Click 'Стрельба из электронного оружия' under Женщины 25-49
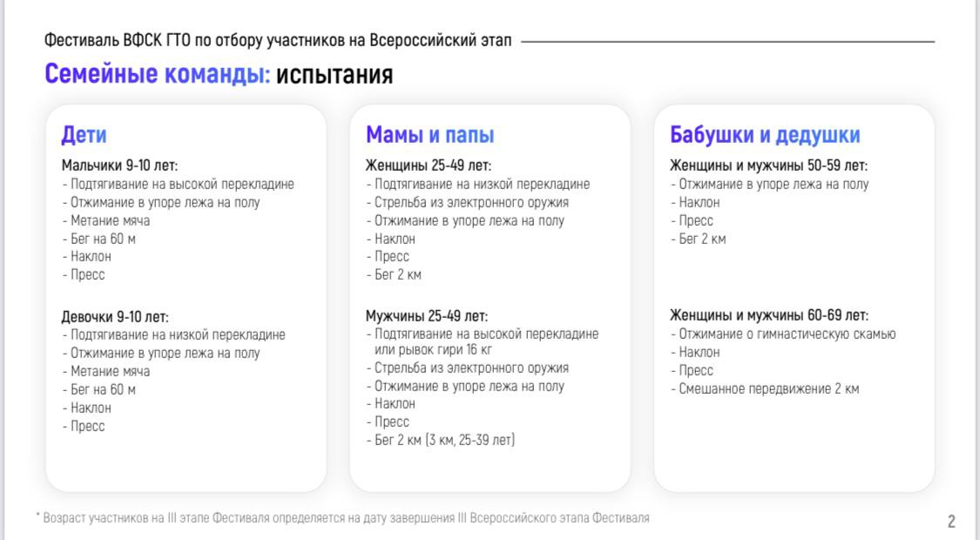This screenshot has height=540, width=980. [471, 203]
